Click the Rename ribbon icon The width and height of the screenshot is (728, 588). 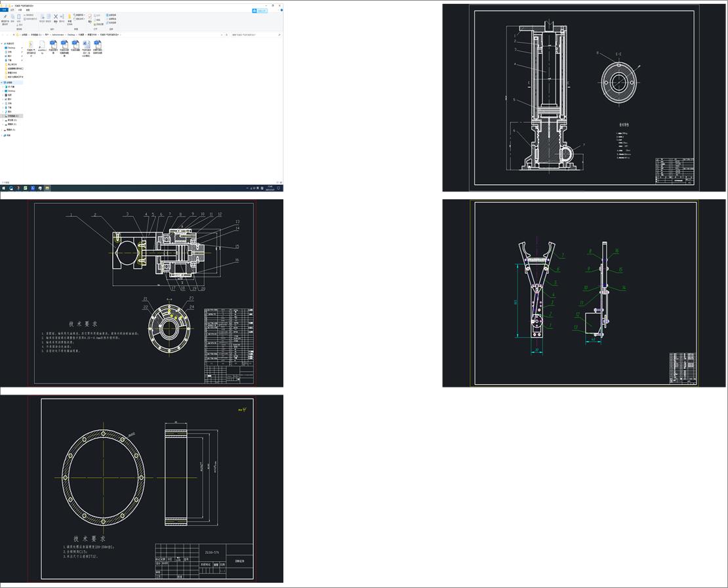tap(62, 16)
